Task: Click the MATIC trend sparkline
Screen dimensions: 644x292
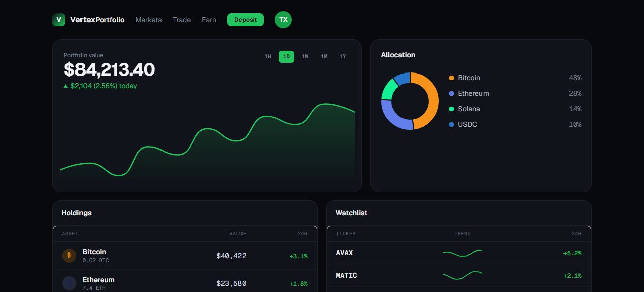Action: [x=463, y=275]
